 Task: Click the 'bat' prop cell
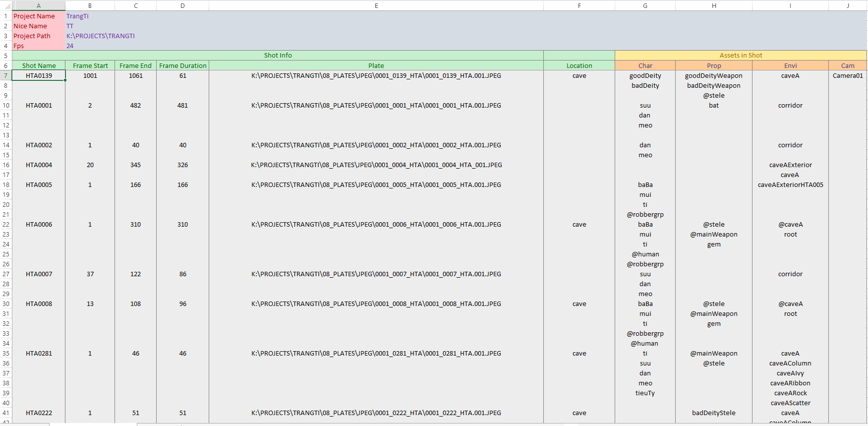tap(714, 105)
